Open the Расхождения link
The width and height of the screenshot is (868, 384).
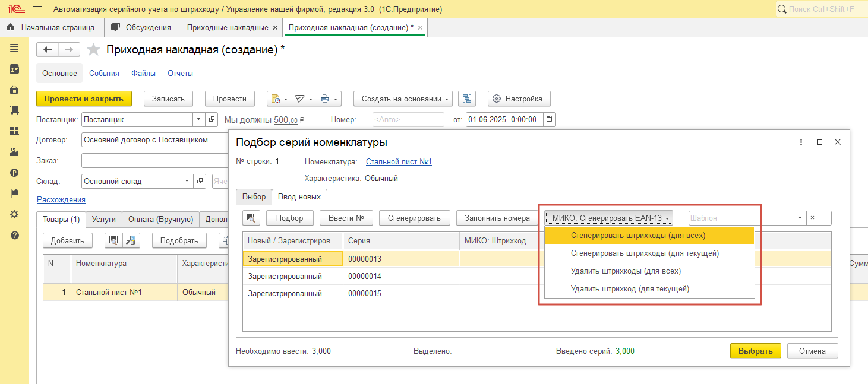61,200
